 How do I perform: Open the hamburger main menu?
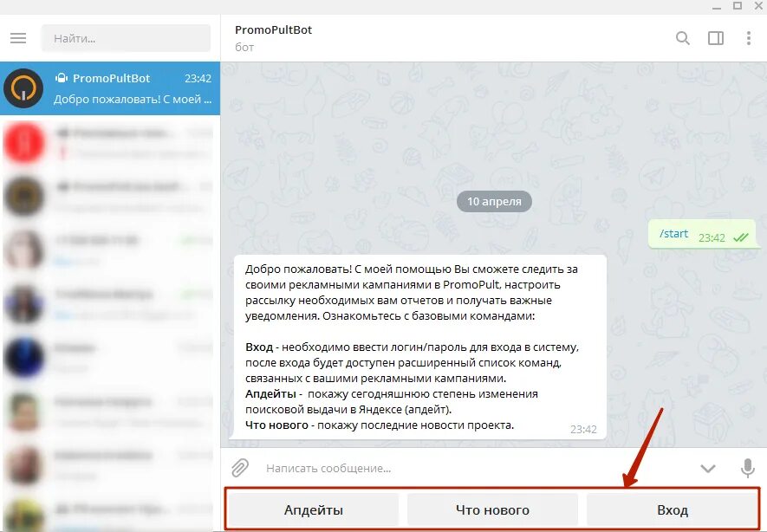[18, 38]
